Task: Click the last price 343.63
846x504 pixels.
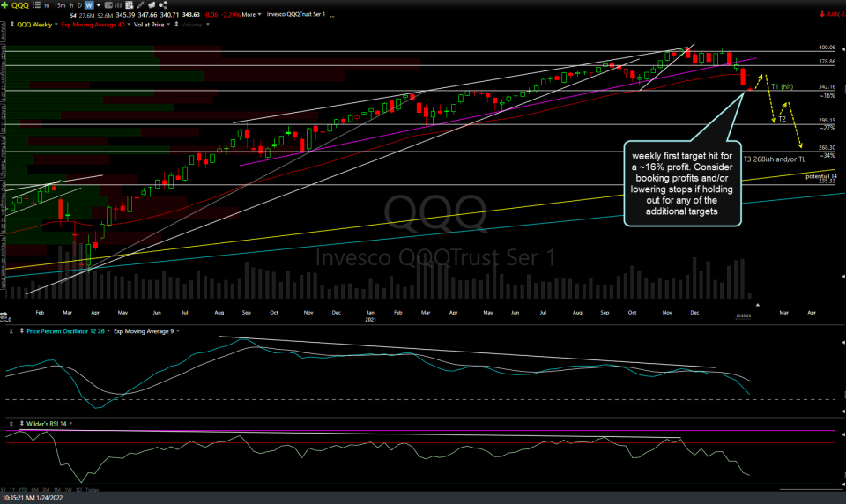Action: click(x=191, y=15)
